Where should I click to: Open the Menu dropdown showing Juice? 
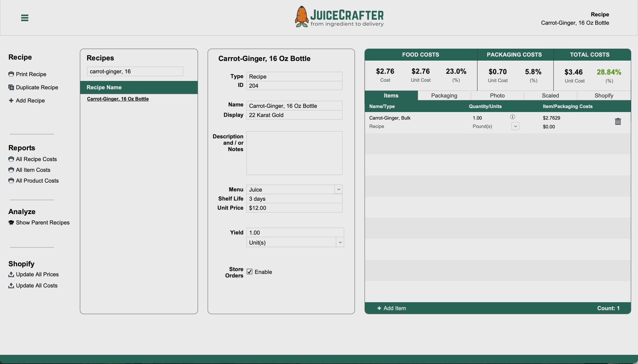(x=339, y=189)
